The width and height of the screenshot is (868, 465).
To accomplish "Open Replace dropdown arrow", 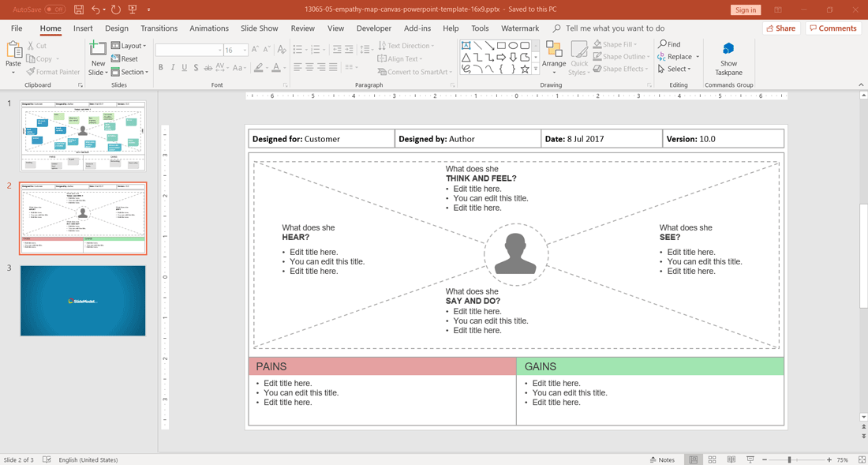I will pos(698,57).
